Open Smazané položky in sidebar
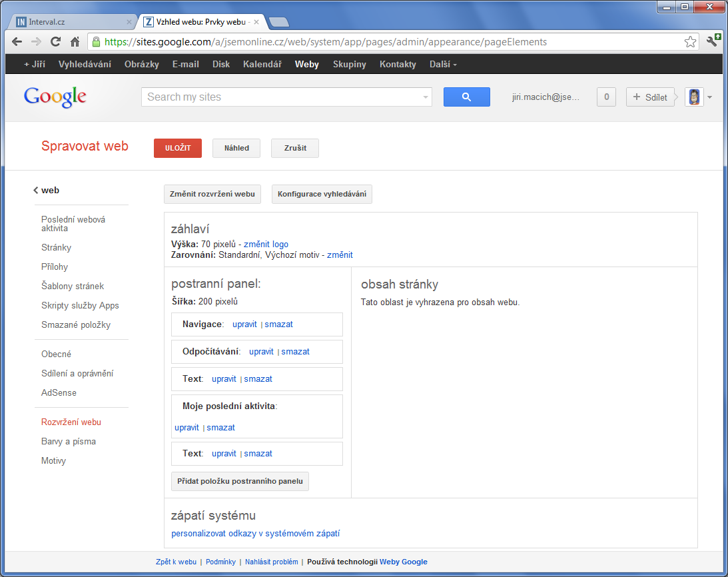This screenshot has height=577, width=728. tap(76, 325)
